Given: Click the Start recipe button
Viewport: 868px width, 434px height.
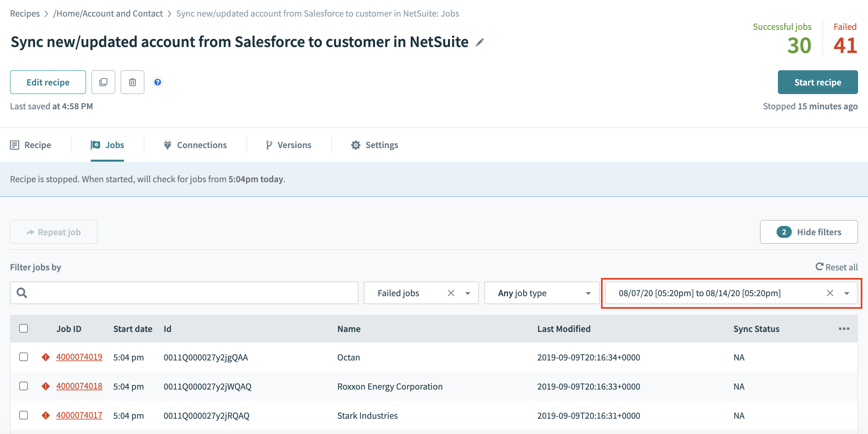Looking at the screenshot, I should 817,82.
